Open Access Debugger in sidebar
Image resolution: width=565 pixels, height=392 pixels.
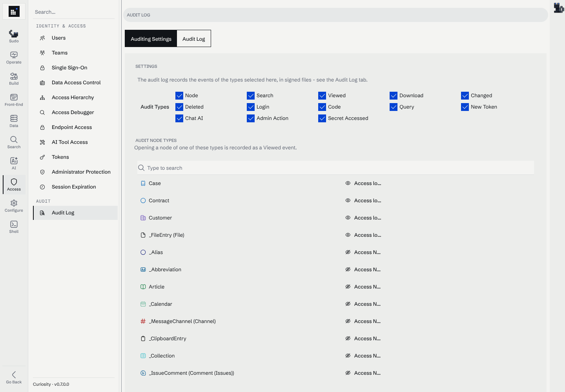tap(75, 113)
